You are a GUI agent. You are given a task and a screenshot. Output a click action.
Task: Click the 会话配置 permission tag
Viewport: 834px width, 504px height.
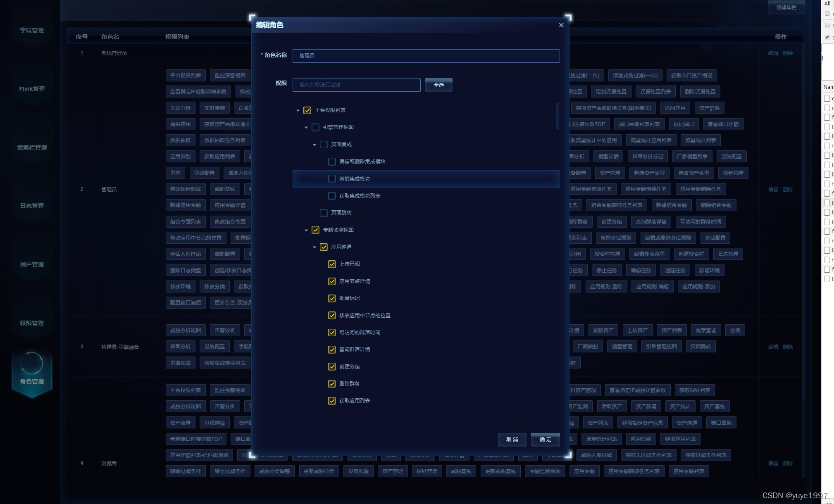click(x=715, y=238)
